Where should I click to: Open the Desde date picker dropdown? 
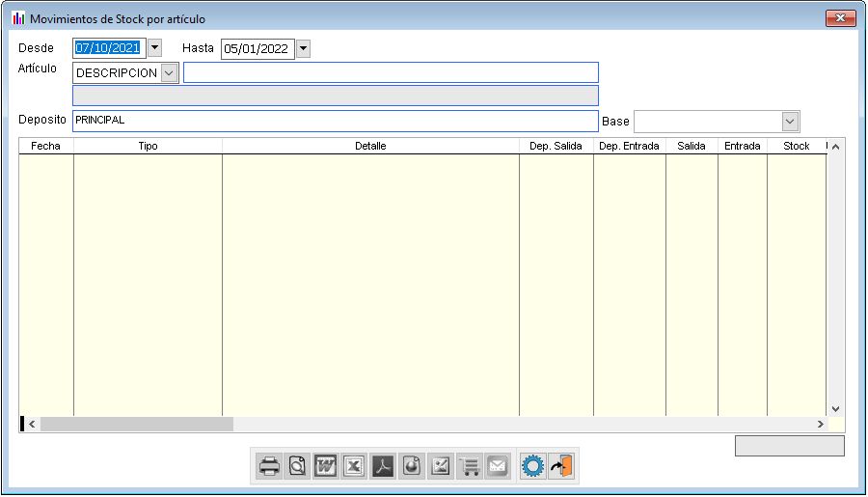point(154,47)
